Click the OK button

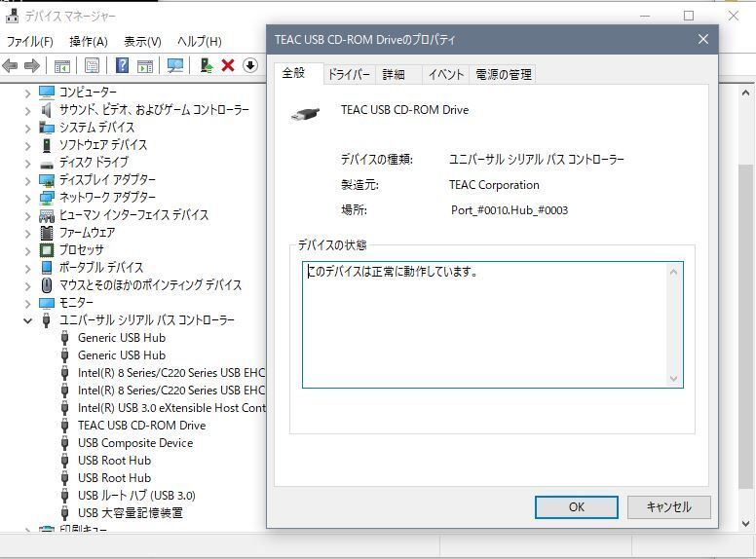577,507
